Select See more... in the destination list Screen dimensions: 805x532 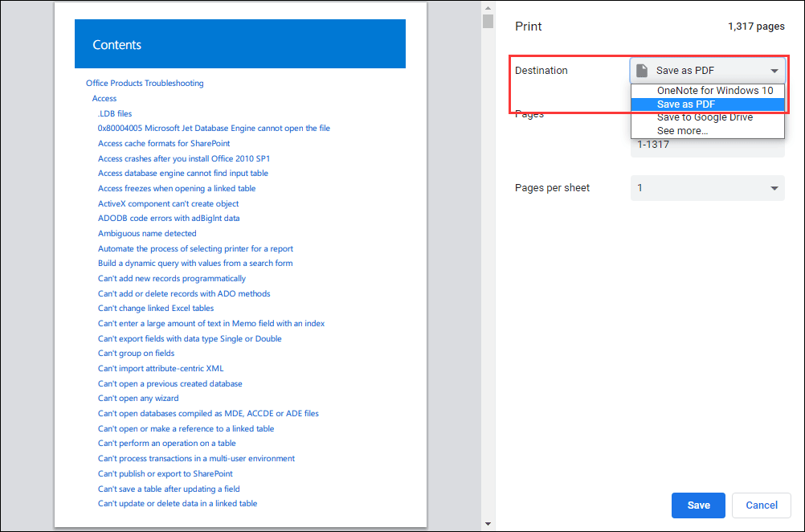tap(708, 131)
